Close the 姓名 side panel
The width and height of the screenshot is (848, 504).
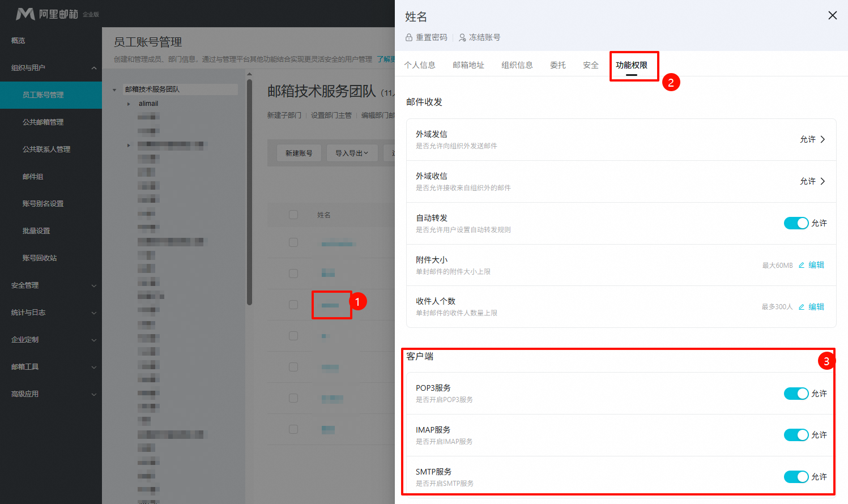point(832,15)
